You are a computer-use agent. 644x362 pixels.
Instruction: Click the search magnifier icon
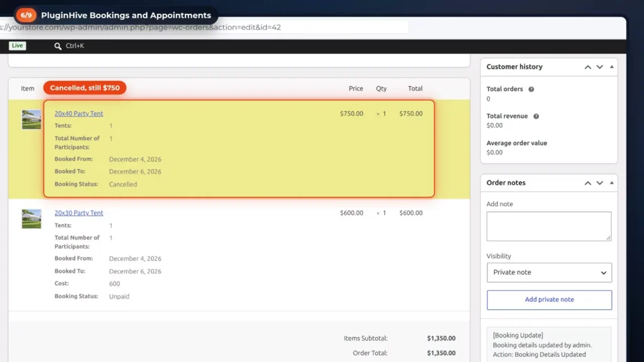[x=58, y=46]
